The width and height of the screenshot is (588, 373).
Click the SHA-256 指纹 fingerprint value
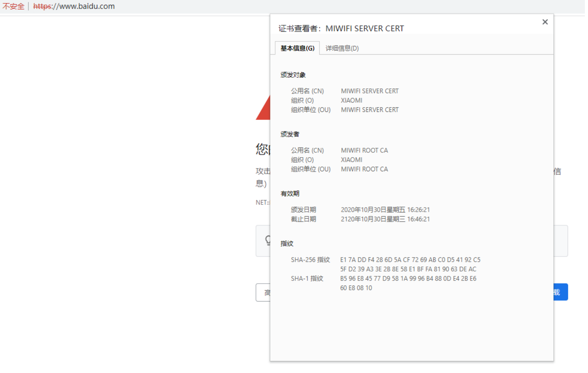(x=410, y=264)
